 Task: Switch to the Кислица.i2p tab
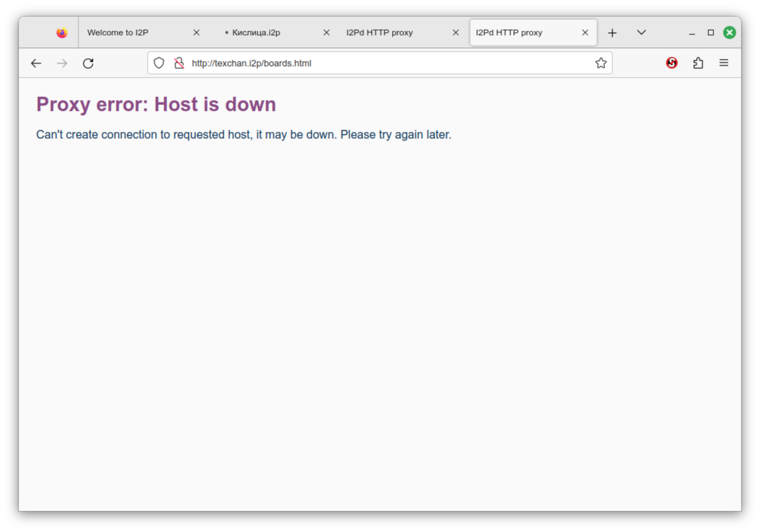coord(275,32)
